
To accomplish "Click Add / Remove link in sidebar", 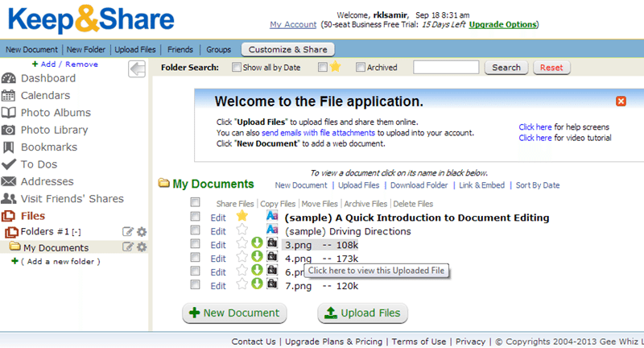I will [x=69, y=64].
